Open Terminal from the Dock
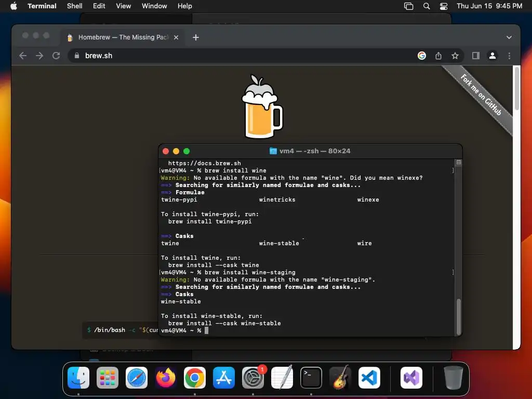The width and height of the screenshot is (532, 399). pyautogui.click(x=311, y=378)
